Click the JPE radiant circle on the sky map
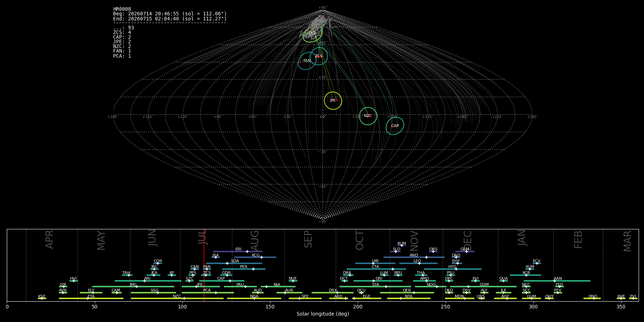This screenshot has height=322, width=644. [x=333, y=101]
